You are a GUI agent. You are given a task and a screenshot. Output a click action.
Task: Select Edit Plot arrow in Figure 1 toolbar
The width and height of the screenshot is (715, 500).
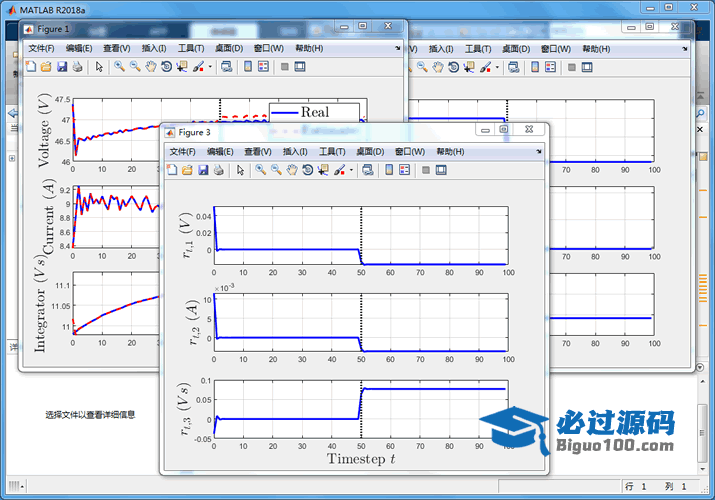[x=99, y=67]
